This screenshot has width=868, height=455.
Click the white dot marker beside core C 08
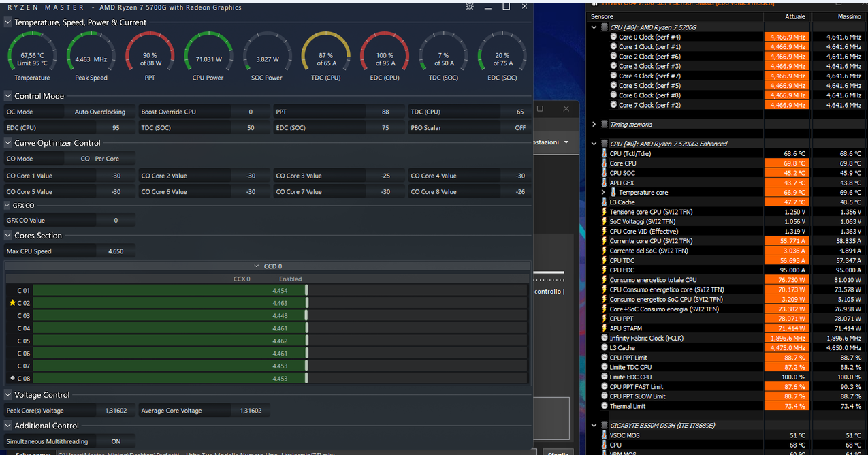tap(12, 378)
